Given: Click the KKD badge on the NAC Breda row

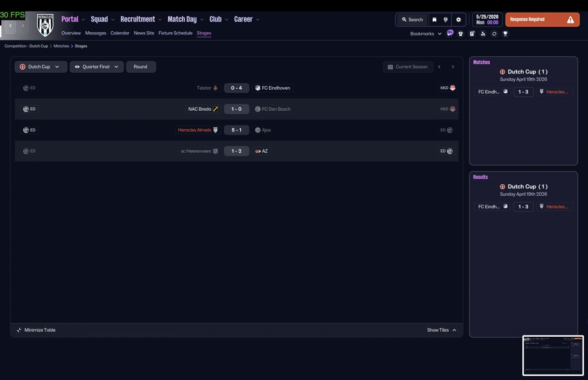Looking at the screenshot, I should pyautogui.click(x=447, y=109).
